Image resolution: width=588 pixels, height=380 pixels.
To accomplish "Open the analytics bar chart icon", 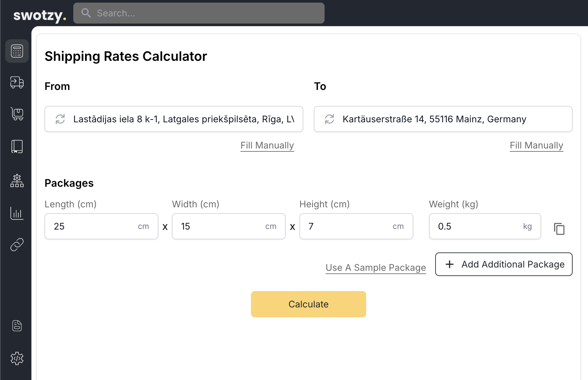I will click(x=17, y=214).
